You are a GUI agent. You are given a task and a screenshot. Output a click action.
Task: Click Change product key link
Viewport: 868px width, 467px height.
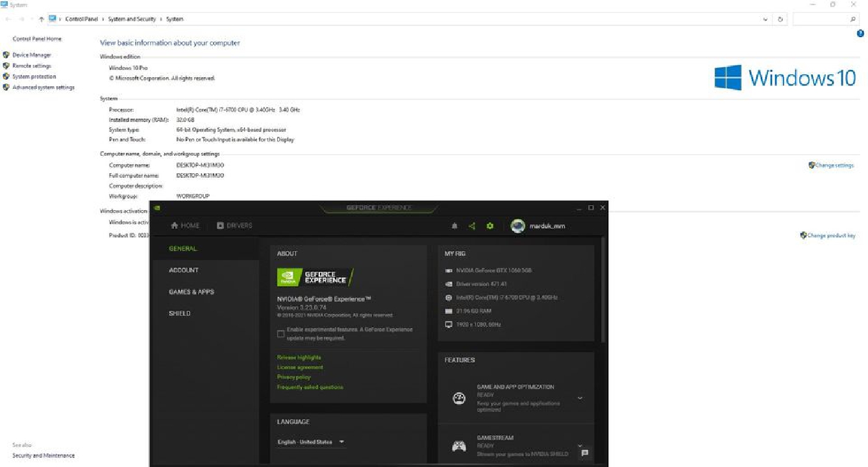click(x=831, y=235)
